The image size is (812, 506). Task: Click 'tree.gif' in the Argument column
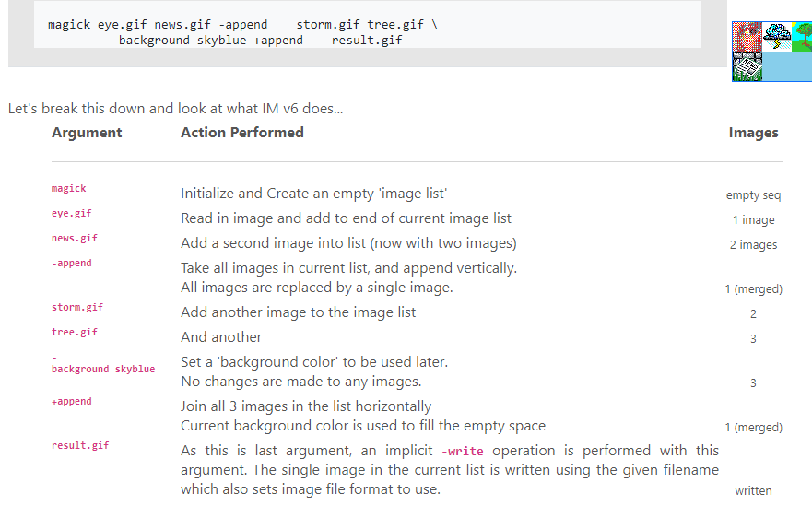coord(75,332)
